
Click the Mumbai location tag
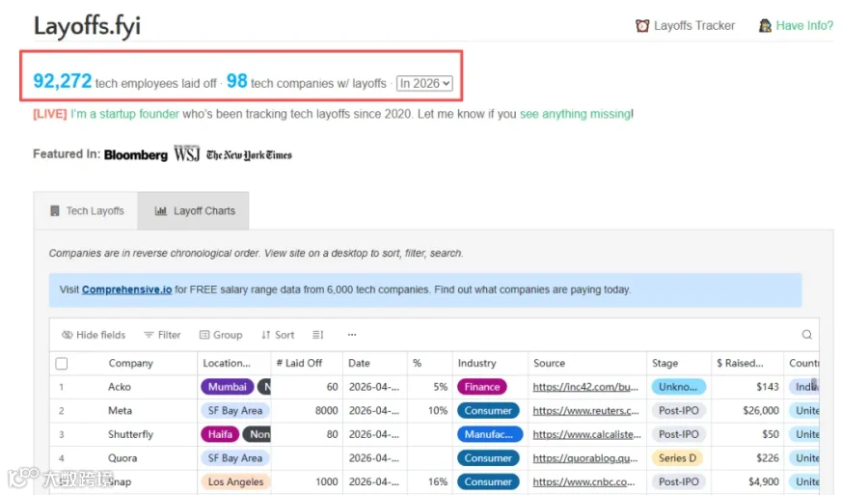click(x=227, y=387)
